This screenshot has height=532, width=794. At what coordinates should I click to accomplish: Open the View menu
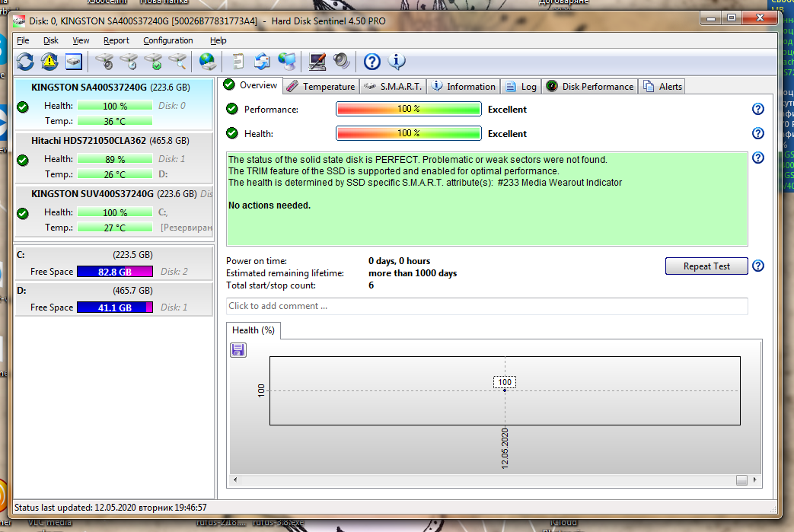click(81, 40)
